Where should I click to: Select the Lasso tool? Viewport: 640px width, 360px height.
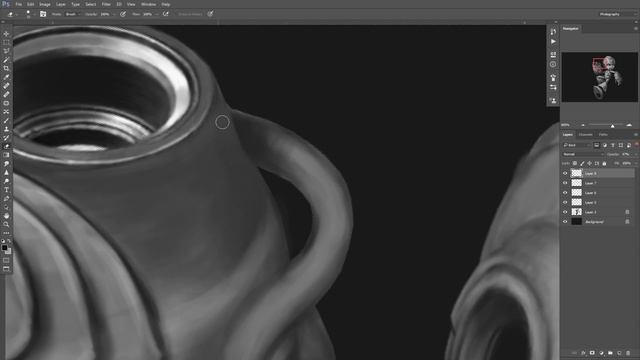[x=6, y=51]
